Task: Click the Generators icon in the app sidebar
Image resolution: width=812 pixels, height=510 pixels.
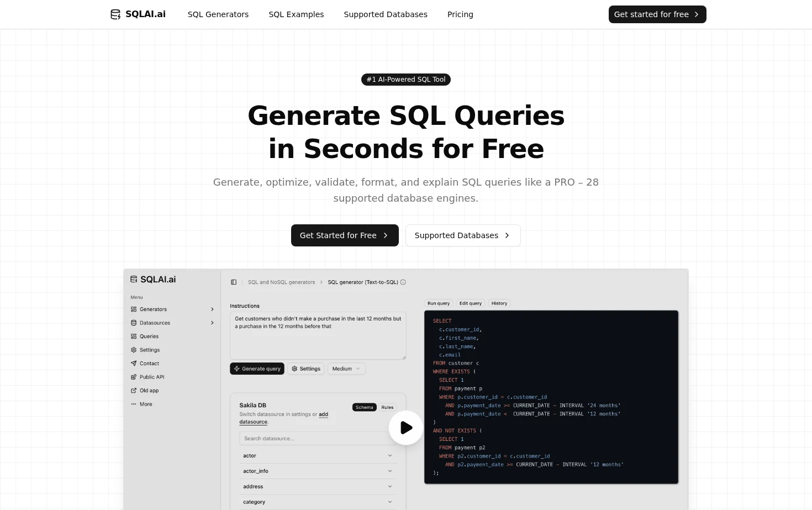Action: point(134,309)
